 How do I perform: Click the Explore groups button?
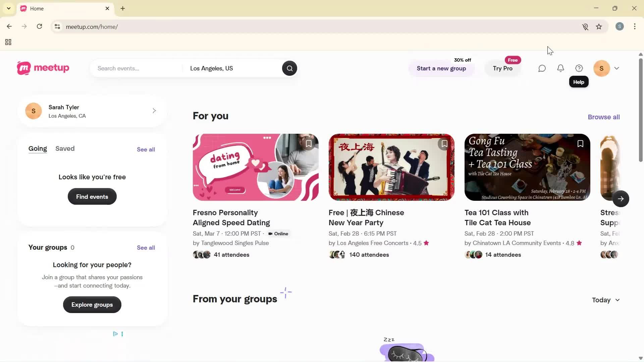coord(92,305)
